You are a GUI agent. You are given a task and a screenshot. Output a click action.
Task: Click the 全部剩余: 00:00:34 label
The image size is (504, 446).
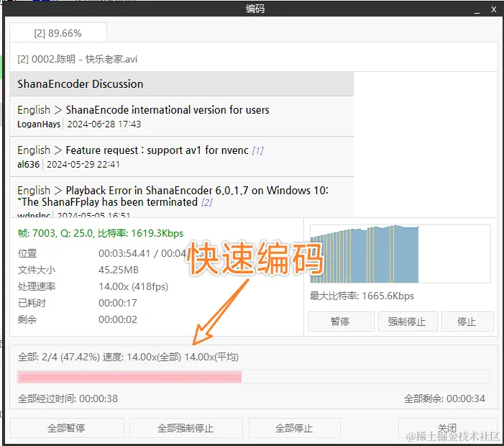tap(444, 399)
